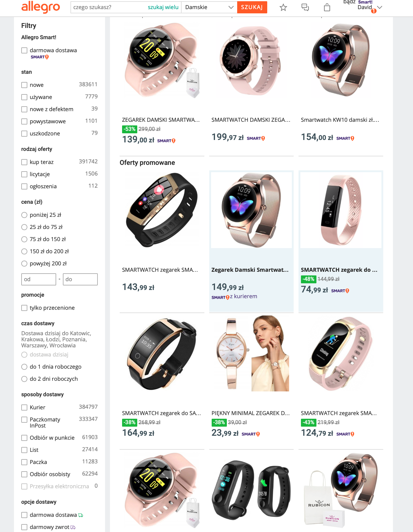
Task: Open the black fitness band pair thumbnail
Action: click(251, 490)
